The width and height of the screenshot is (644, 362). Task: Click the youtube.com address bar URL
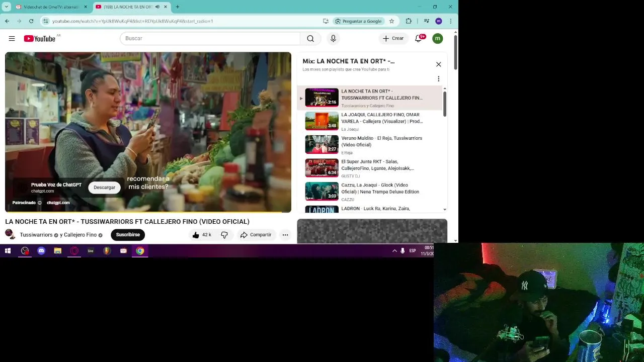132,21
